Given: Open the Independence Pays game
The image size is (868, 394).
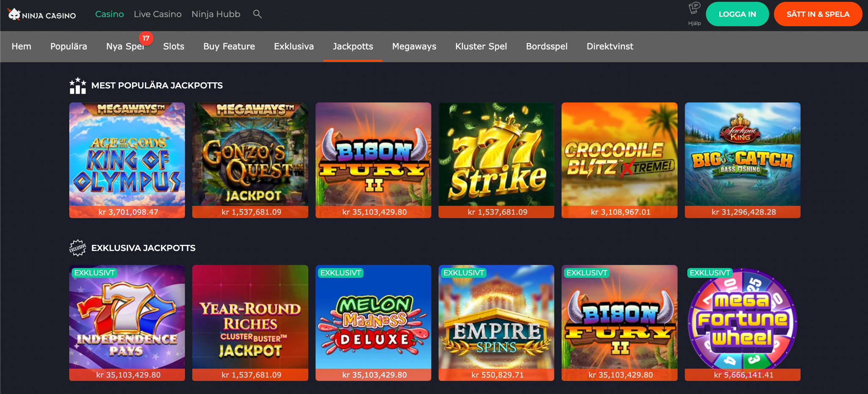Looking at the screenshot, I should tap(127, 323).
